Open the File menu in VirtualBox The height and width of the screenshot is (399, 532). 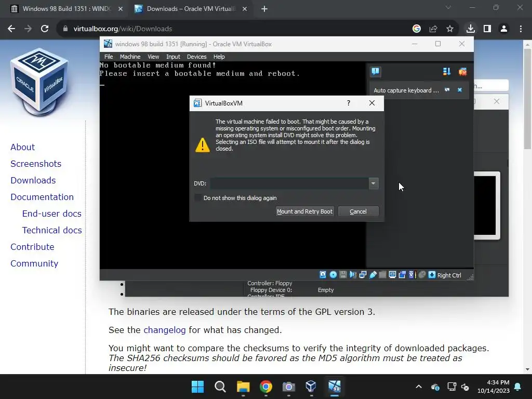(x=109, y=57)
